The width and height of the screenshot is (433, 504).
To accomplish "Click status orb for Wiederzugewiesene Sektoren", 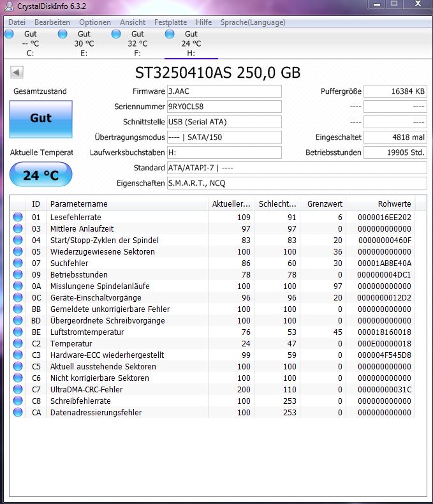I will point(18,251).
